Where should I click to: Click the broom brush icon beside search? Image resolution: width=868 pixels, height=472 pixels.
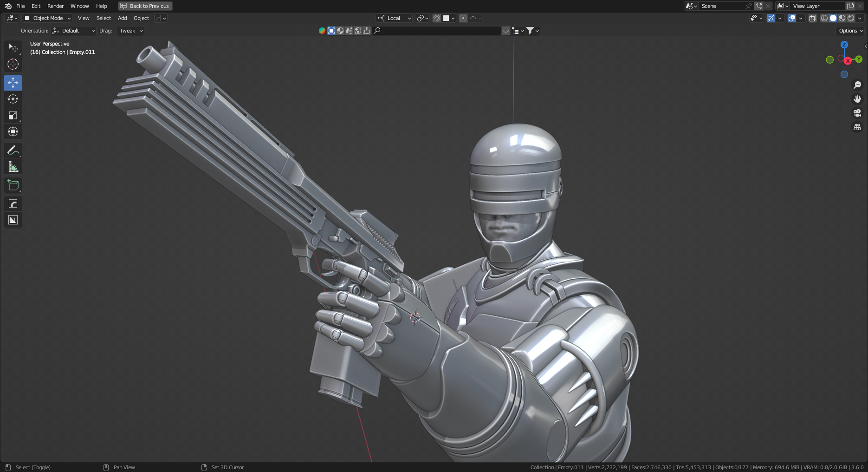point(367,31)
